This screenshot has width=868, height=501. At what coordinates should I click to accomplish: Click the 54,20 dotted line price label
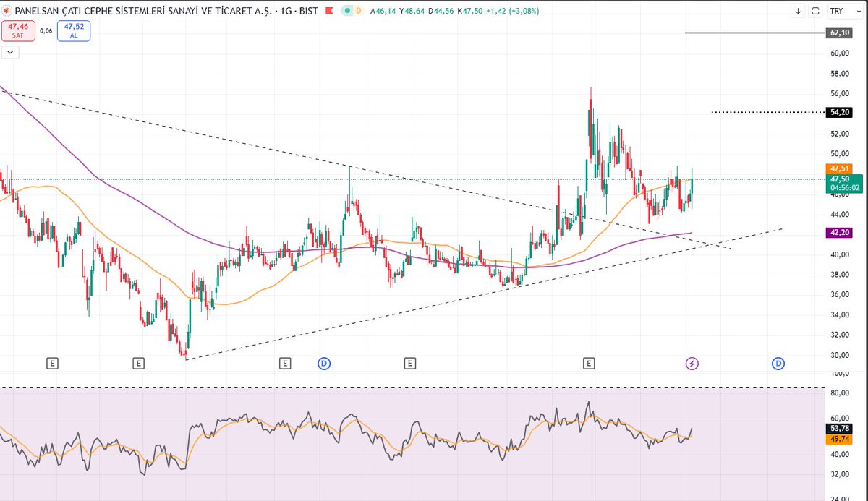pos(838,112)
